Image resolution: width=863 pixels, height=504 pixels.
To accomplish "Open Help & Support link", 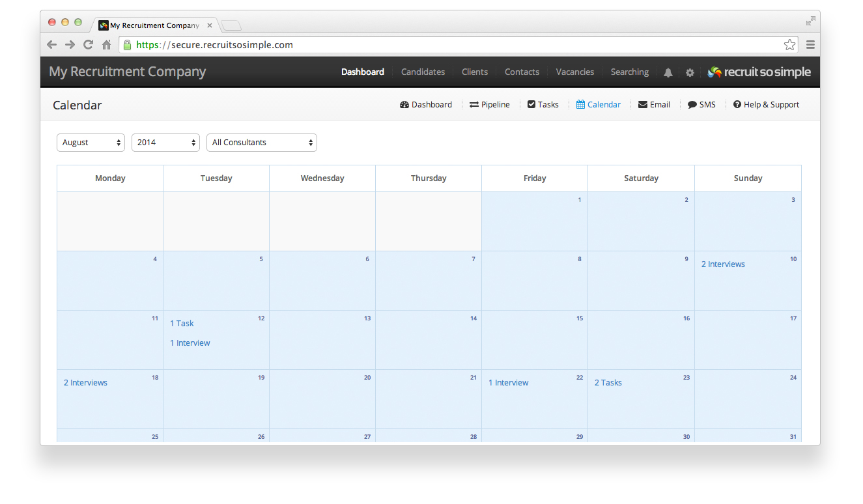I will 766,105.
